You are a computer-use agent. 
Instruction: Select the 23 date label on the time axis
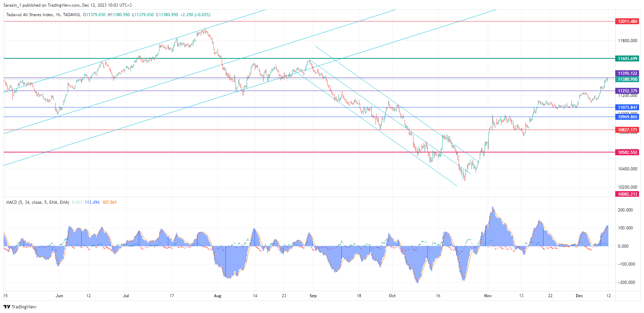pos(284,296)
